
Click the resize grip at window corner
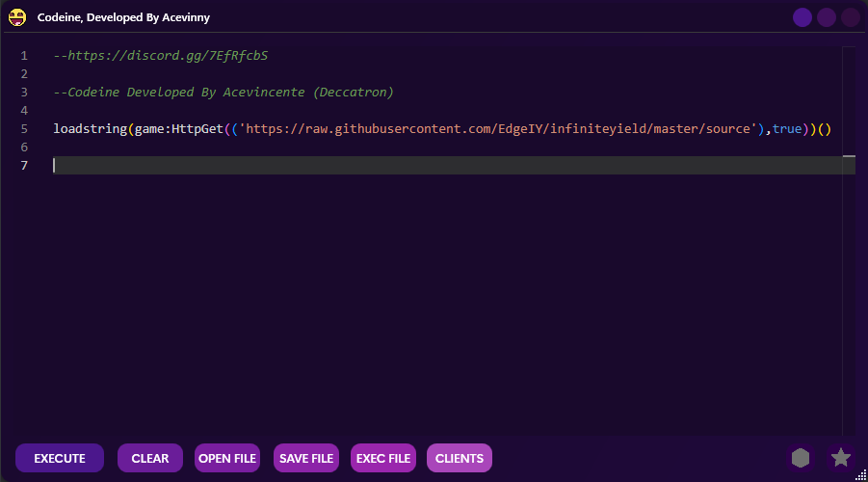click(860, 474)
